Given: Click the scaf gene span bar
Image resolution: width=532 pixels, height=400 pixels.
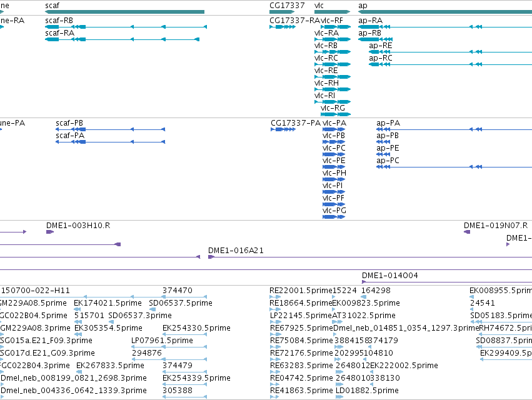Looking at the screenshot, I should [x=124, y=12].
